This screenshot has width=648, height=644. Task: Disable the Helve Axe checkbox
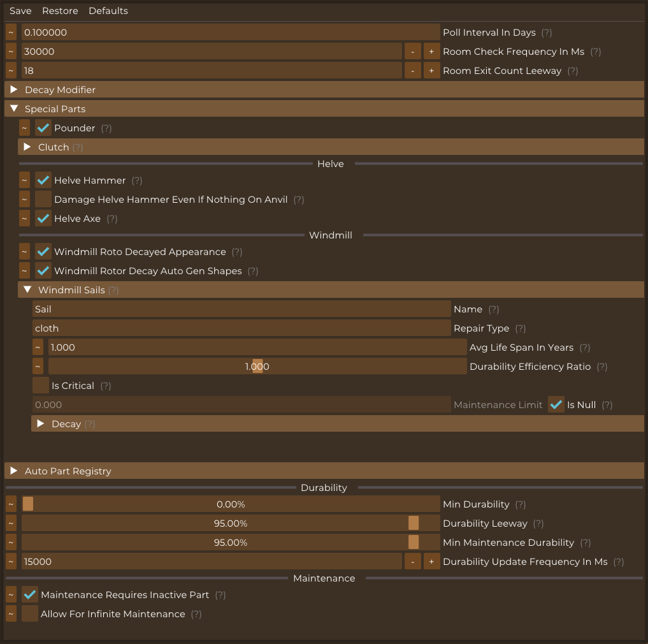(43, 218)
